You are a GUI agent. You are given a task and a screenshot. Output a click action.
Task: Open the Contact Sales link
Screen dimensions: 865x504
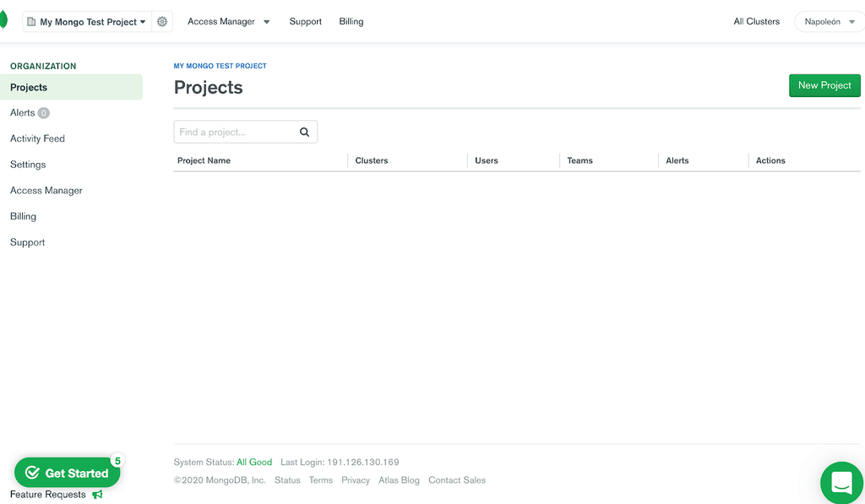point(457,480)
